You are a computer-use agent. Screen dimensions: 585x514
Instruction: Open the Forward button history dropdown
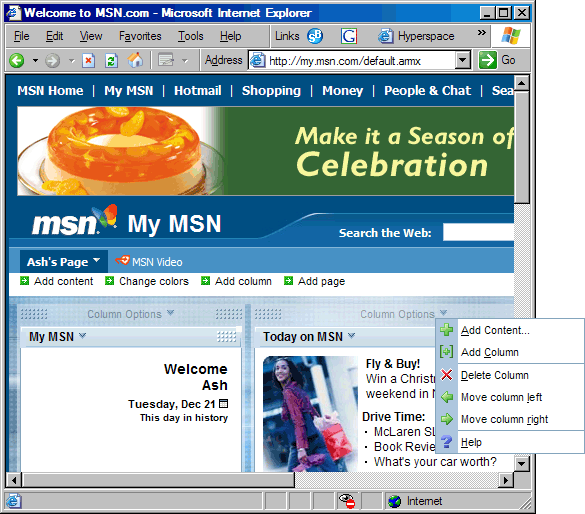72,60
